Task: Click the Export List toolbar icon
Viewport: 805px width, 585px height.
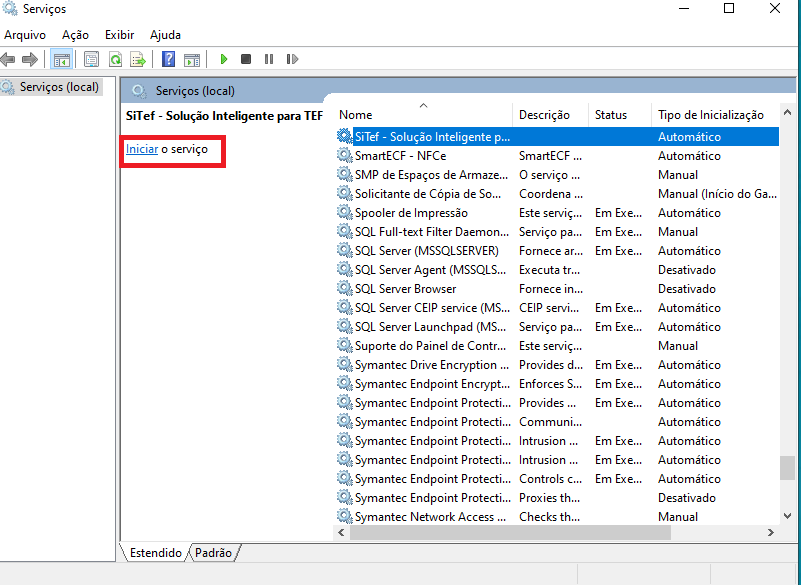Action: pyautogui.click(x=138, y=60)
